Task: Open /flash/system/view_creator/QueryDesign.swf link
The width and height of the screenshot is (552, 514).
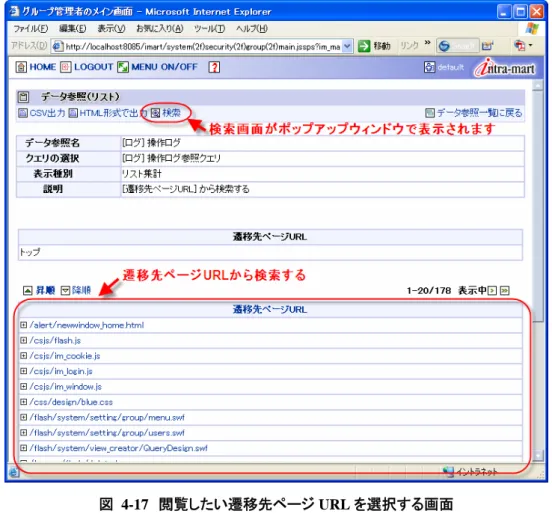Action: tap(119, 448)
